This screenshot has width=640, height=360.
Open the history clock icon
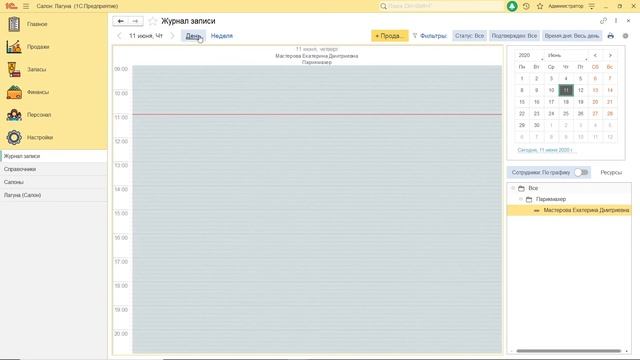coord(526,6)
